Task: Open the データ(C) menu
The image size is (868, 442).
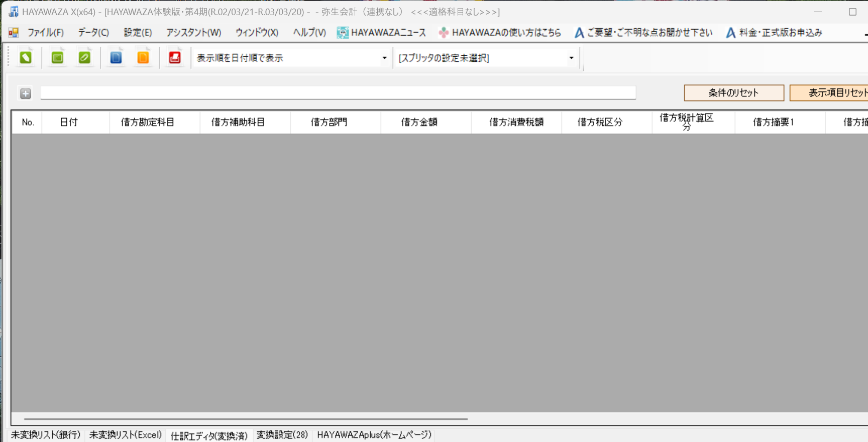Action: tap(93, 33)
